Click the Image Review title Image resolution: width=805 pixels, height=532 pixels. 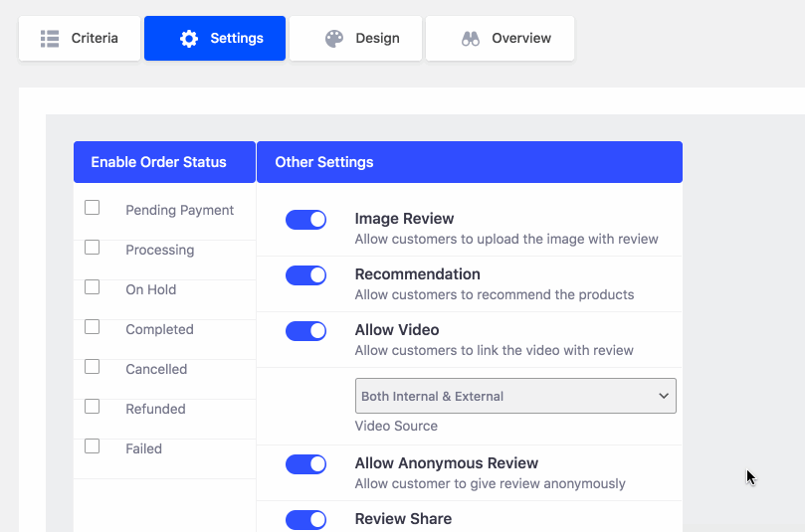click(404, 219)
